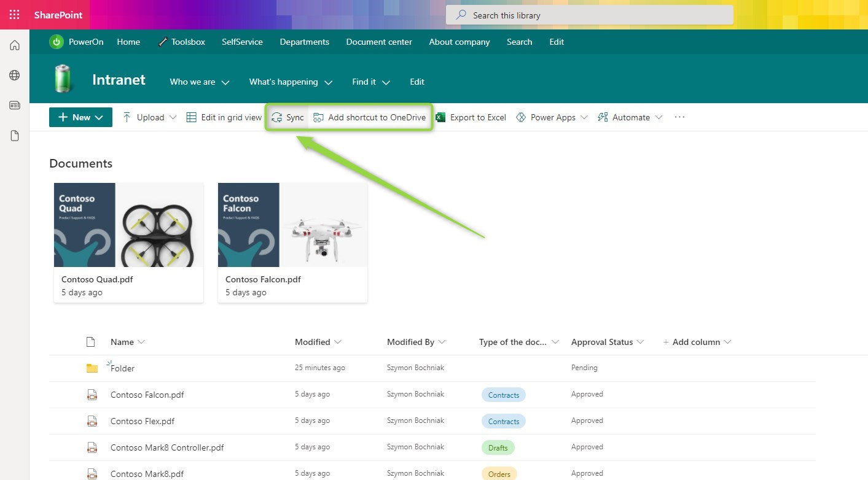The width and height of the screenshot is (868, 480).
Task: Select the yellow Folder item icon
Action: click(92, 368)
